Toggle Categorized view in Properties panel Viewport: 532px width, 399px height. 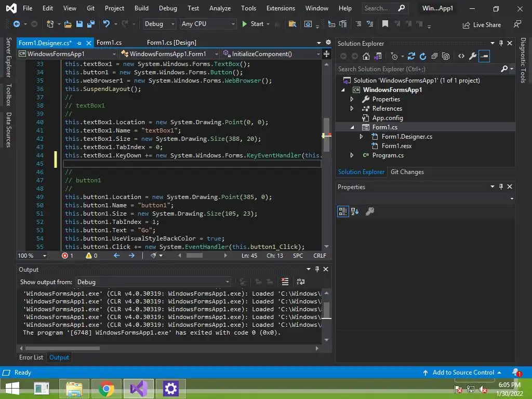[343, 211]
